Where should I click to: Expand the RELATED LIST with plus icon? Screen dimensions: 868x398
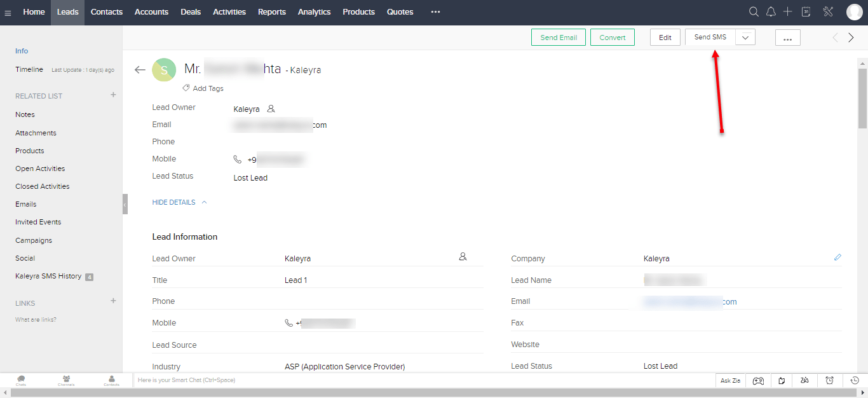coord(112,94)
